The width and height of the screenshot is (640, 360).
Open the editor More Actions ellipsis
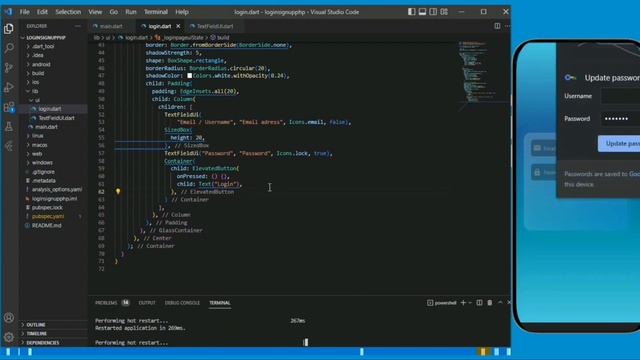coord(507,26)
